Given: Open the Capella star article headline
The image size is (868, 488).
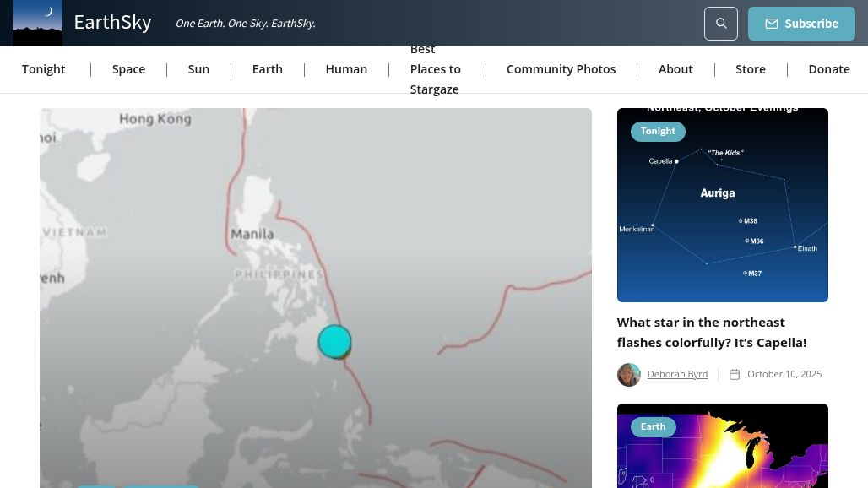Looking at the screenshot, I should 711,332.
